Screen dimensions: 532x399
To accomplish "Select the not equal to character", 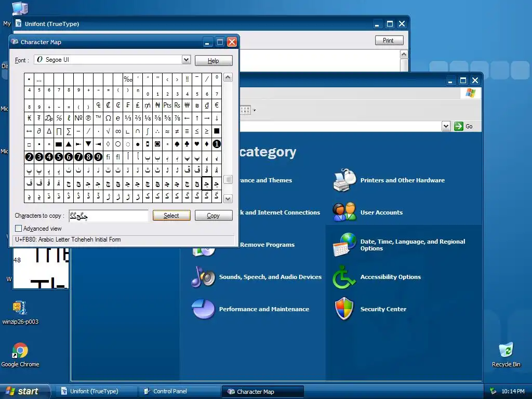I will click(177, 131).
